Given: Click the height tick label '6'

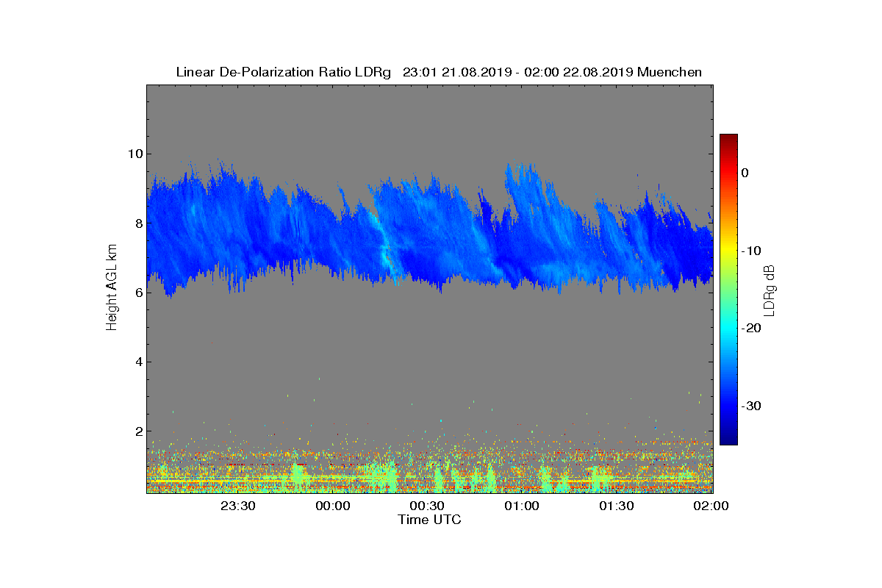Looking at the screenshot, I should click(139, 293).
